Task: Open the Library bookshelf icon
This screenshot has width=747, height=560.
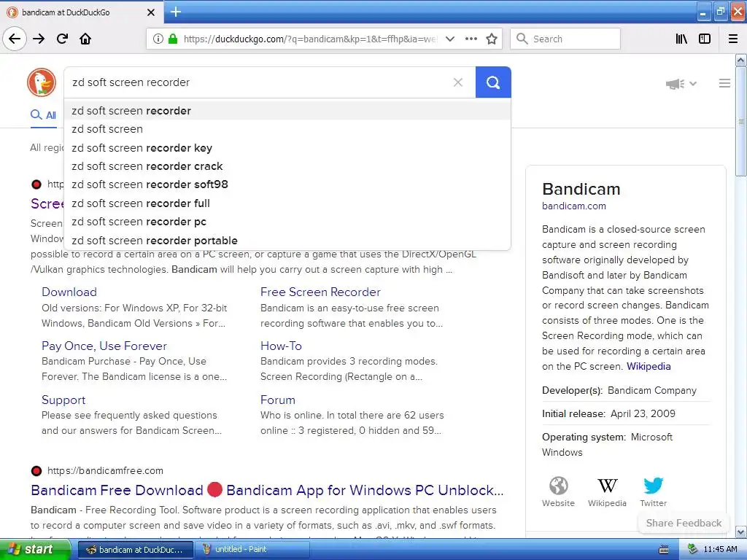Action: click(681, 39)
